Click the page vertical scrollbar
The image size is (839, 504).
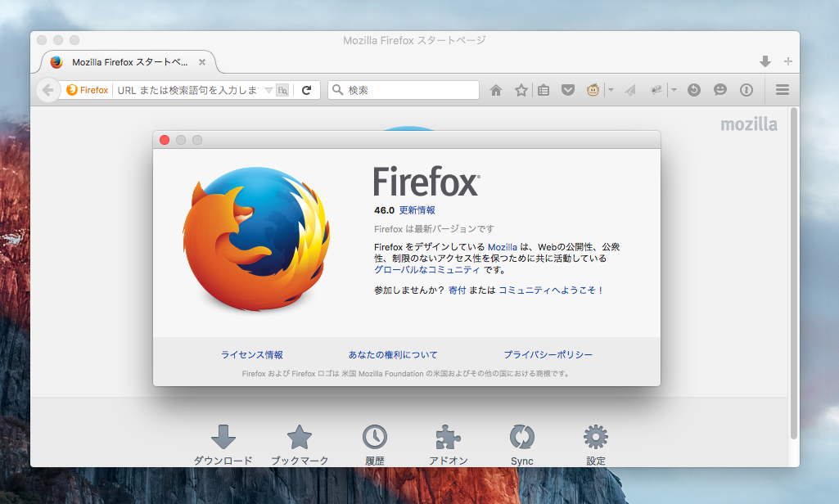tap(794, 273)
